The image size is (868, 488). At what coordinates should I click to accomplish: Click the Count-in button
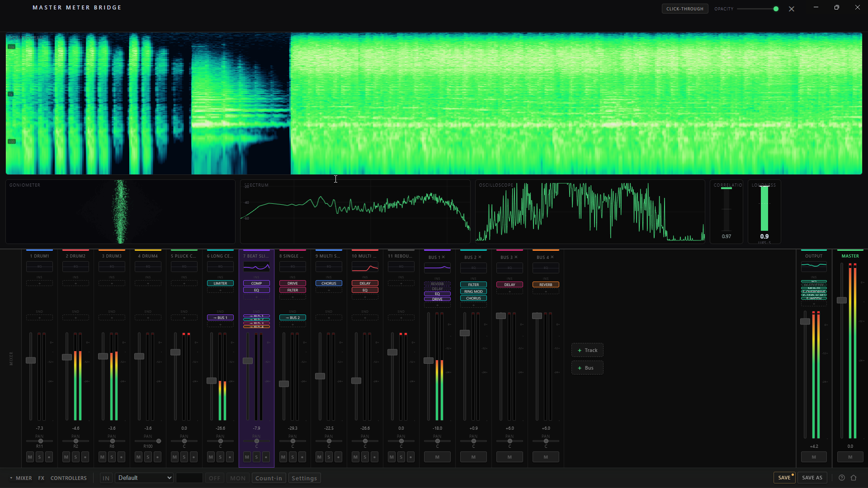point(269,478)
